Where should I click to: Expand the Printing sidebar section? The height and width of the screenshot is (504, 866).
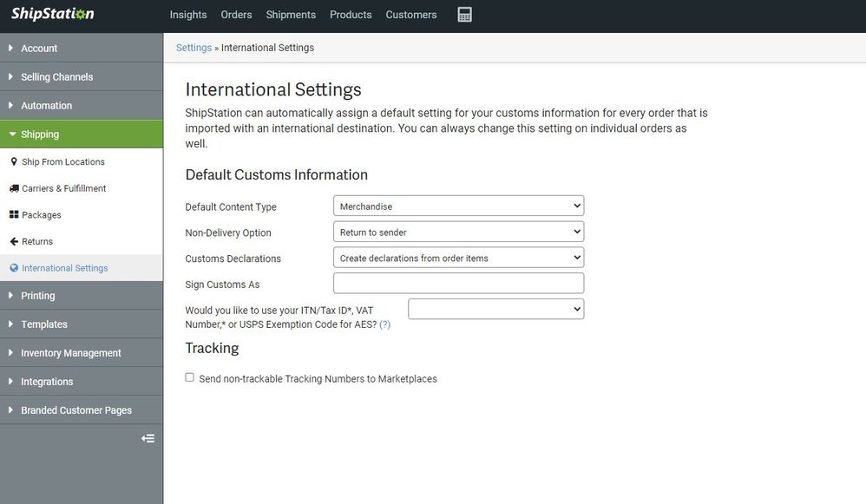pyautogui.click(x=37, y=296)
